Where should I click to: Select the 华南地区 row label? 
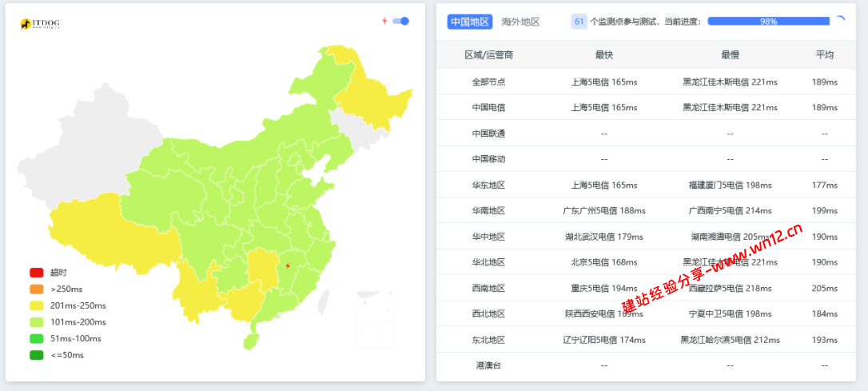(489, 210)
